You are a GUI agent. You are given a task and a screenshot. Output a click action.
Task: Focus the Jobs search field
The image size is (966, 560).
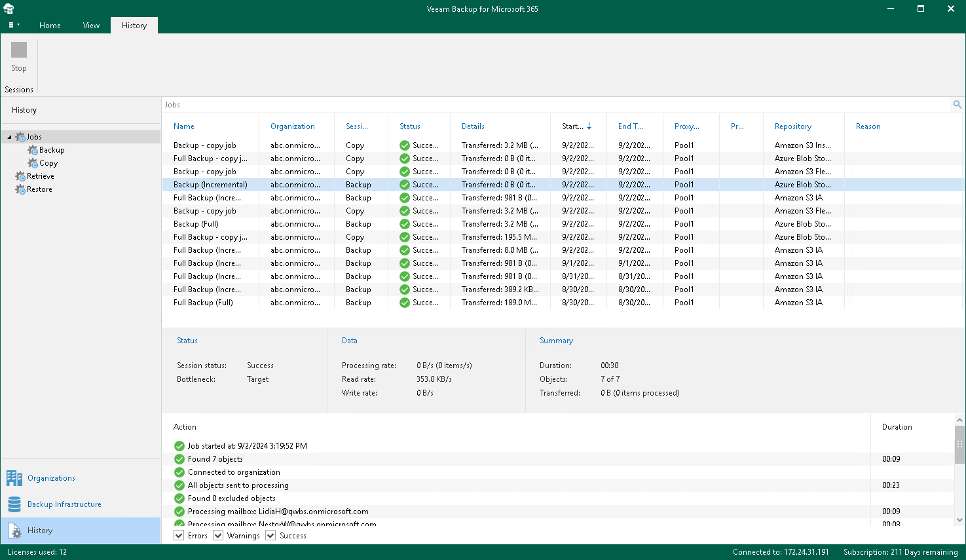pyautogui.click(x=556, y=105)
